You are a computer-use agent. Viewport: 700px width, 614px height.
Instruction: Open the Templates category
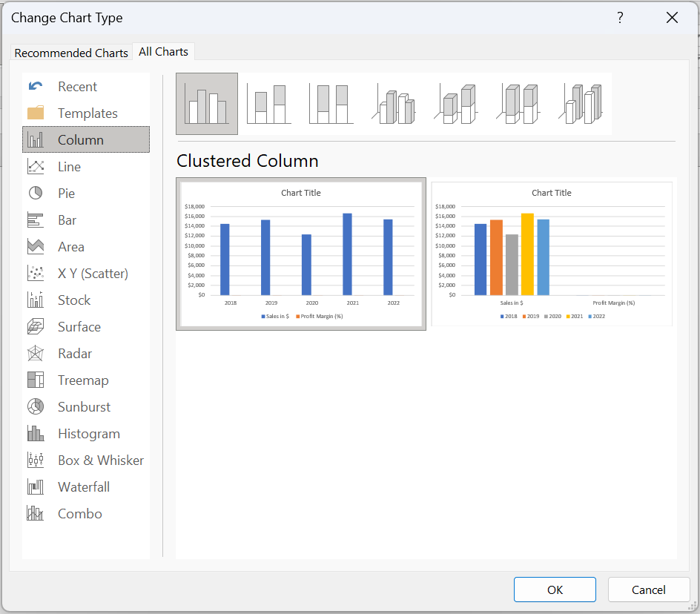tap(87, 113)
